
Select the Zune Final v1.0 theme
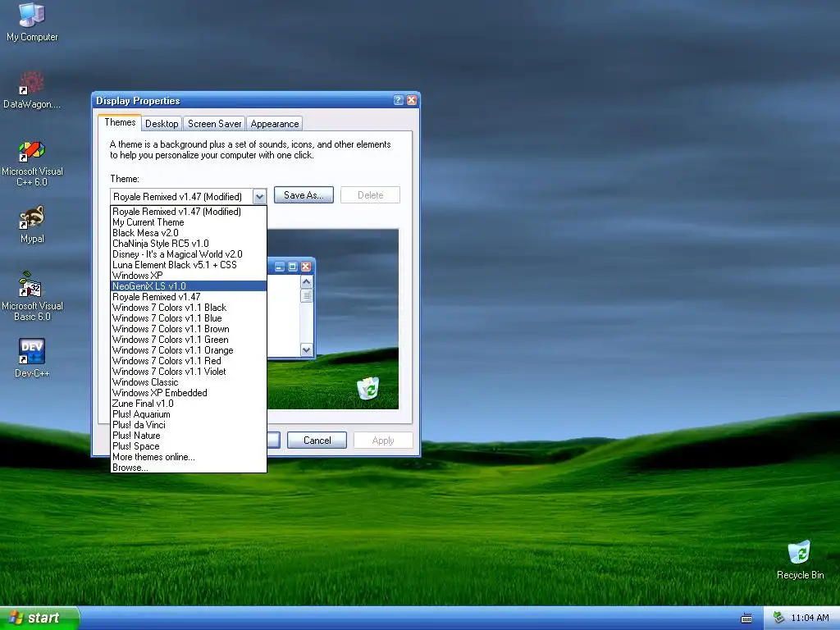point(189,404)
